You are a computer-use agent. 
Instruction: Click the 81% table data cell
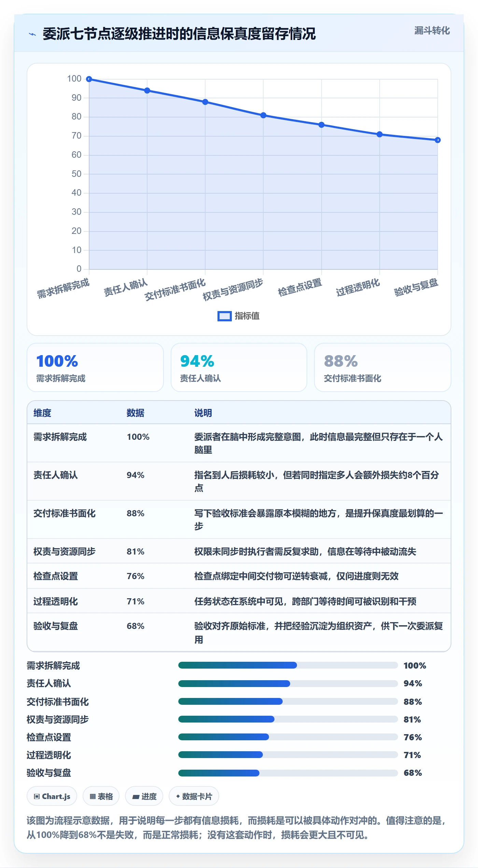(x=136, y=551)
